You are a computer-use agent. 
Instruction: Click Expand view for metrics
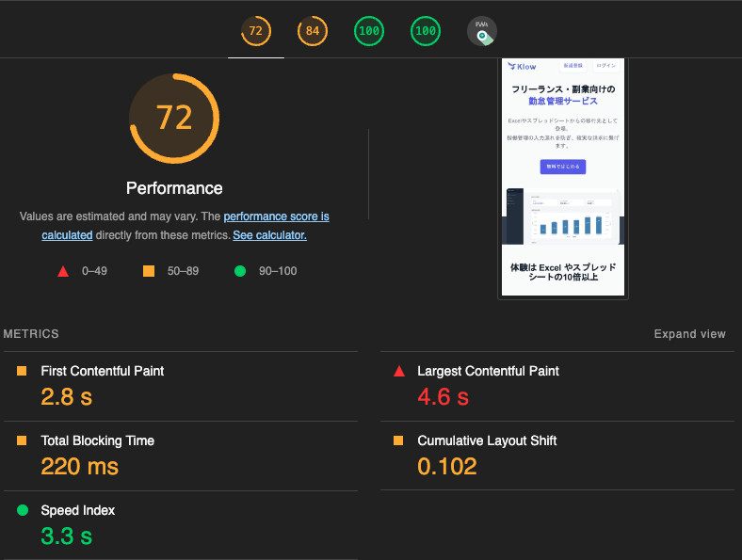[x=689, y=334]
